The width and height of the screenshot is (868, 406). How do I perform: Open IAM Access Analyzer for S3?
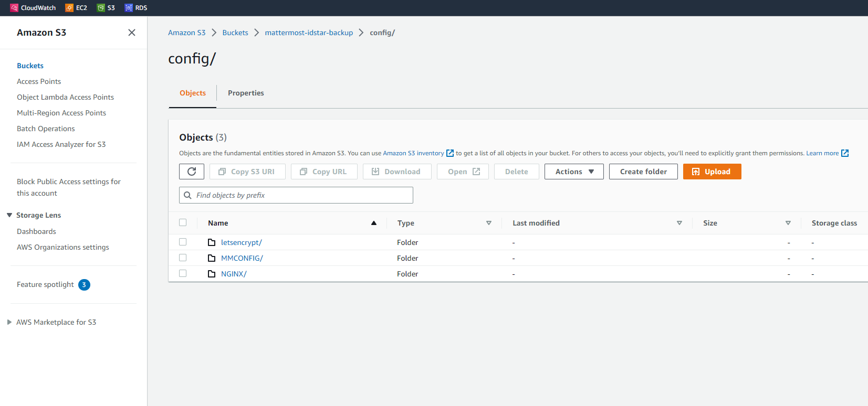point(61,144)
